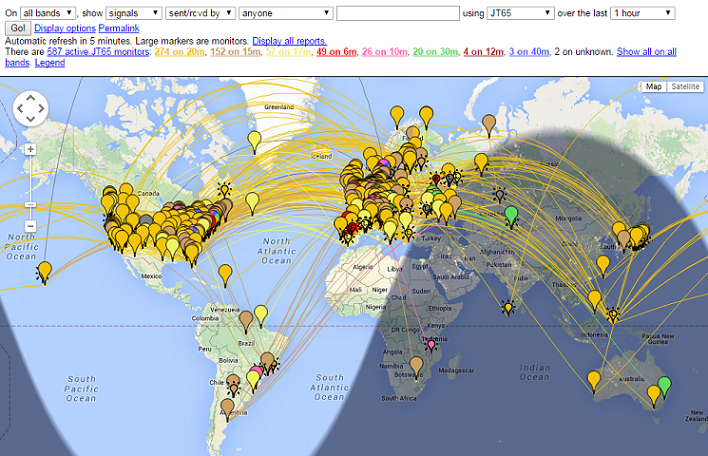Switch map view to Satellite
708x456 pixels.
[x=685, y=87]
